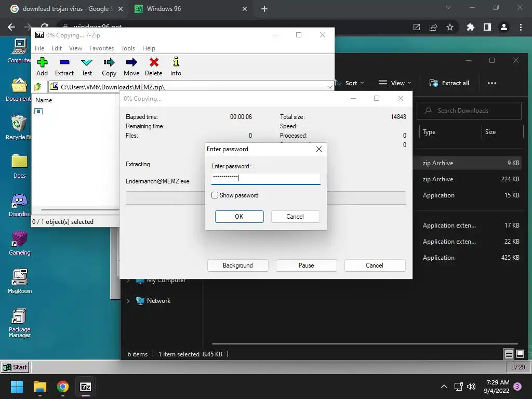Click the up-folder icon in 7-Zip
This screenshot has height=399, width=532.
point(38,87)
